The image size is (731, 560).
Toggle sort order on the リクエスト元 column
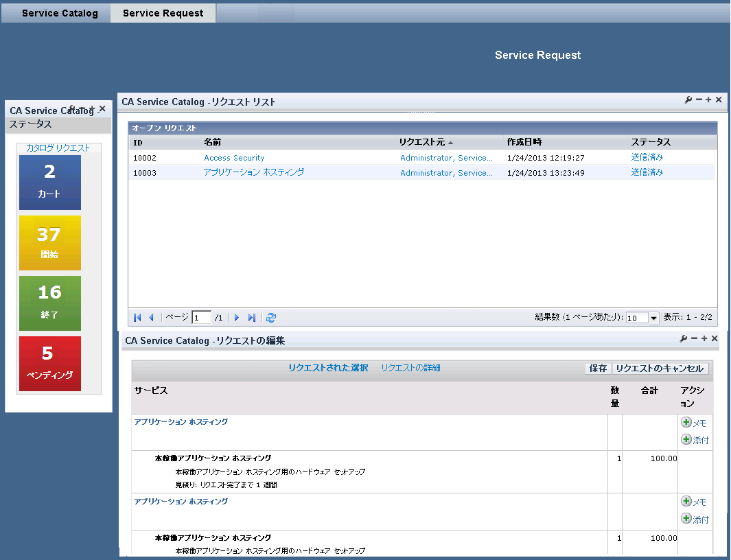click(420, 142)
